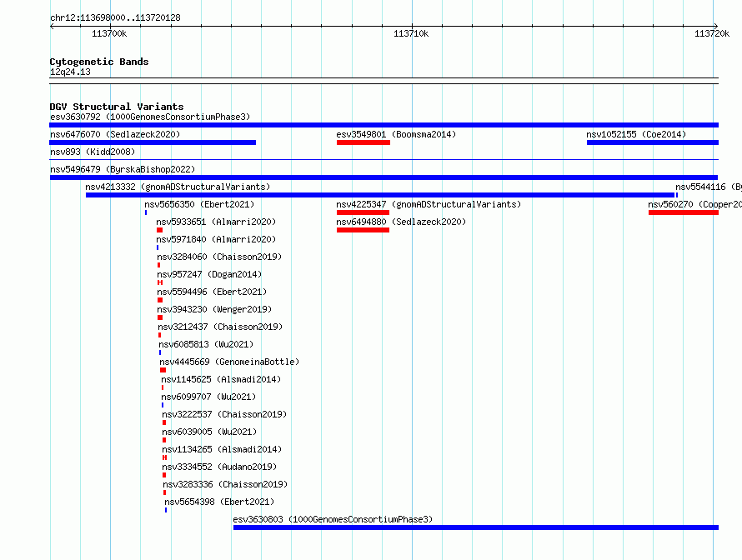Open nsv3212437 (Chaisson2019) label
Image resolution: width=742 pixels, height=560 pixels.
point(220,327)
